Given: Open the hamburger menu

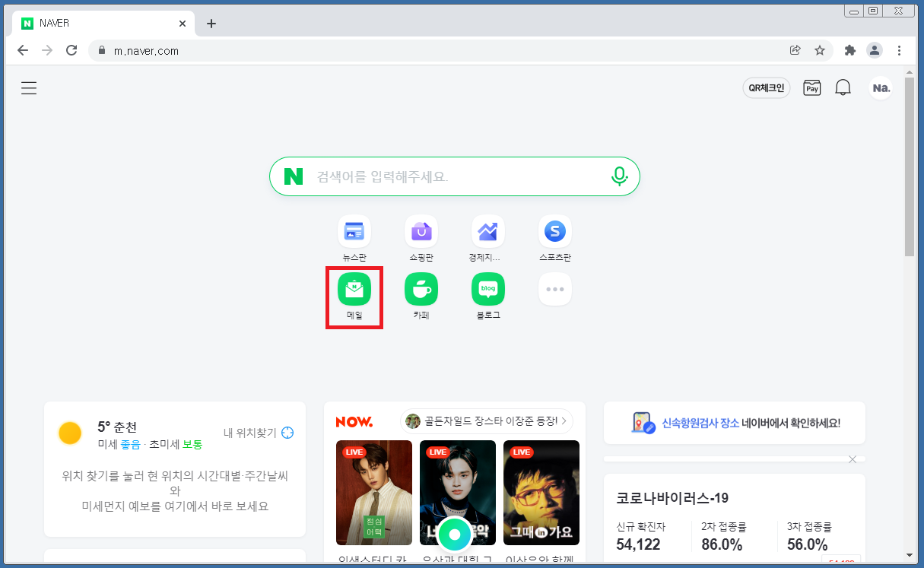Looking at the screenshot, I should pos(28,87).
